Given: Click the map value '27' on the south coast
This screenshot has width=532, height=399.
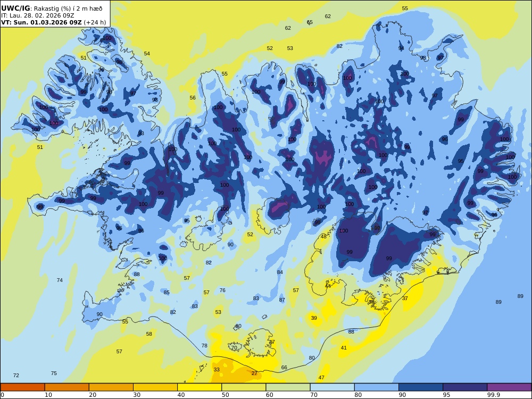Looking at the screenshot, I should click(254, 373).
